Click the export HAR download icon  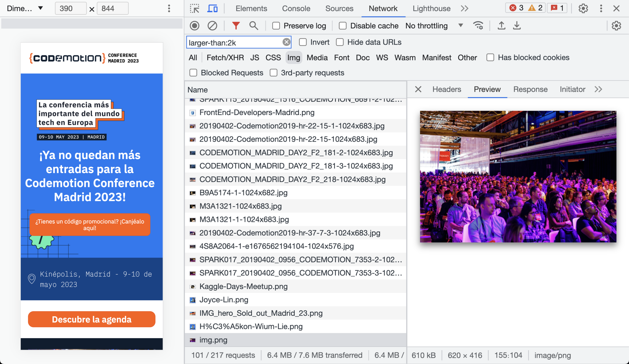(517, 26)
